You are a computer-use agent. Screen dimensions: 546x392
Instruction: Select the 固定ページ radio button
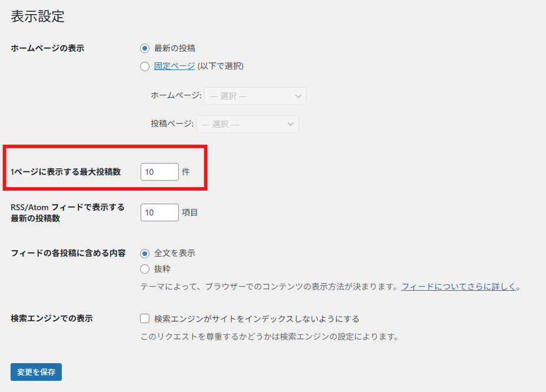[x=145, y=67]
